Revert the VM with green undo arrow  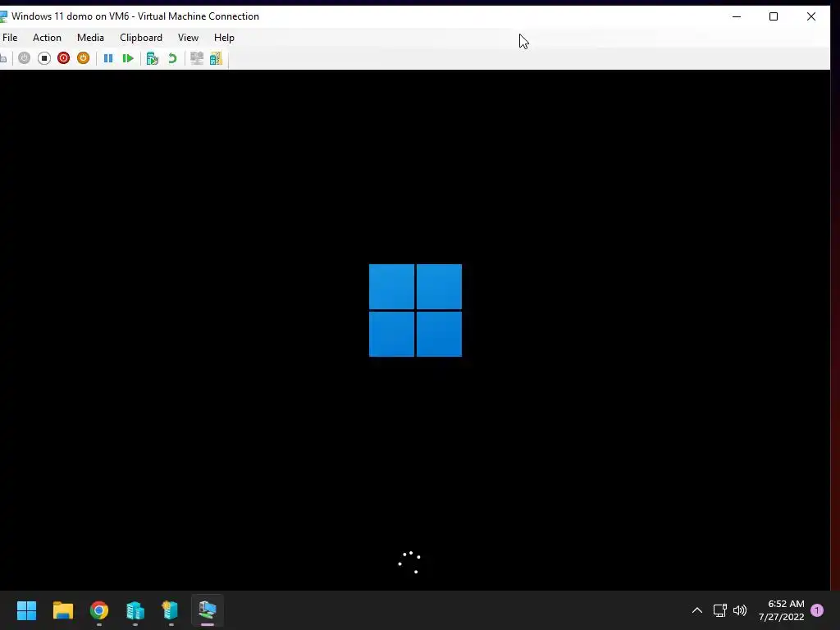pos(172,58)
